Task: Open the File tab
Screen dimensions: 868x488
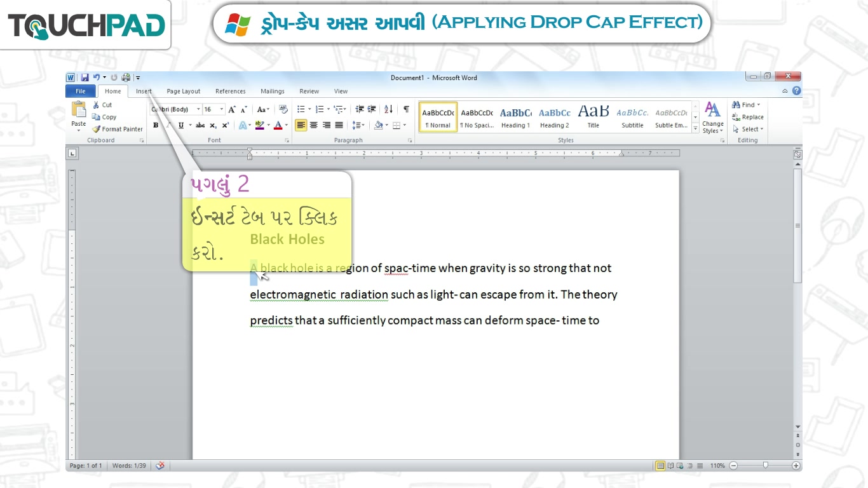Action: (81, 91)
